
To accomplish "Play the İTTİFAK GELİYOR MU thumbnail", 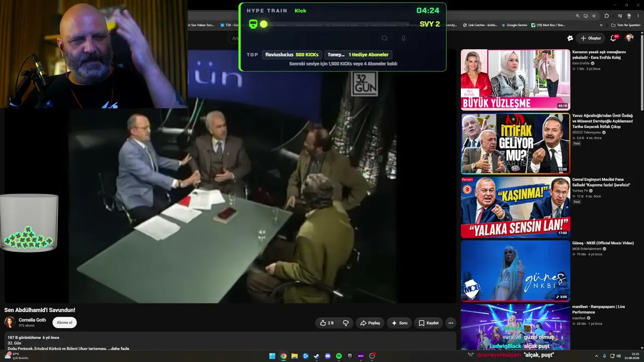I will coord(515,143).
